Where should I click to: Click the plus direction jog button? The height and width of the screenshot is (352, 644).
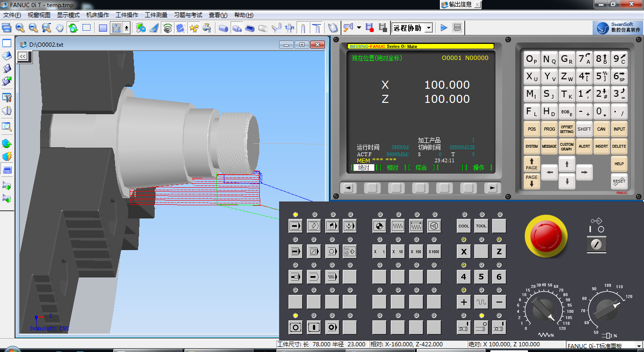coord(464,302)
